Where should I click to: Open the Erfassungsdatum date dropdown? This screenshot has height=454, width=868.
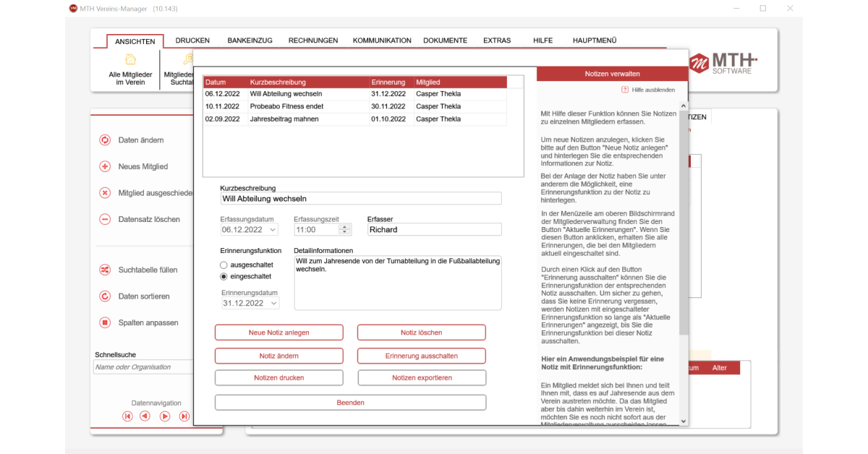(x=272, y=230)
